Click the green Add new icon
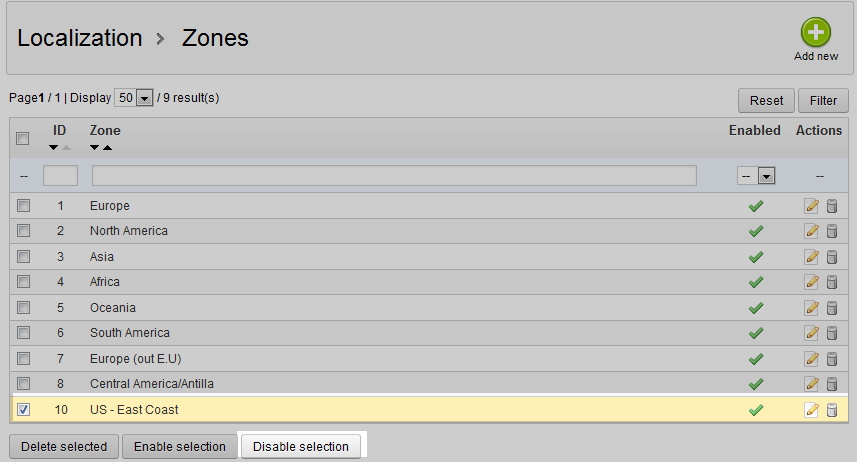 pos(815,32)
